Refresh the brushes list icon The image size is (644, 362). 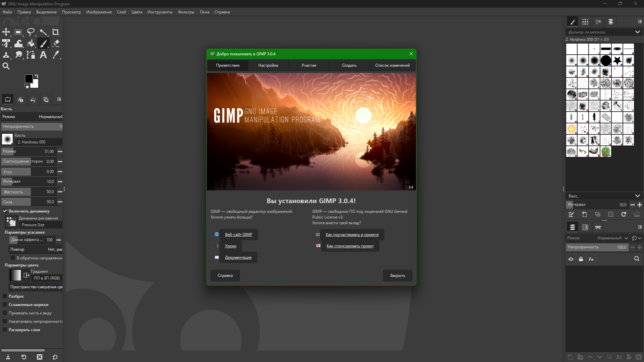point(624,215)
